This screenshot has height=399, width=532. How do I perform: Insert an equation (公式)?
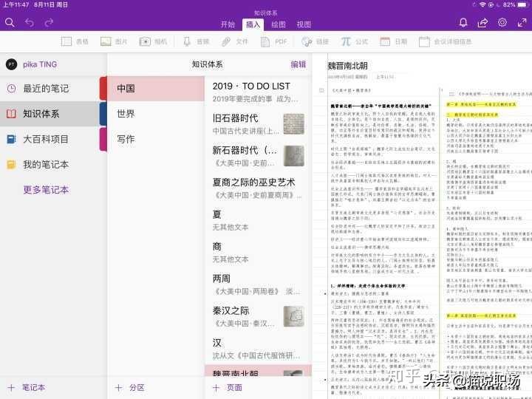pyautogui.click(x=354, y=41)
